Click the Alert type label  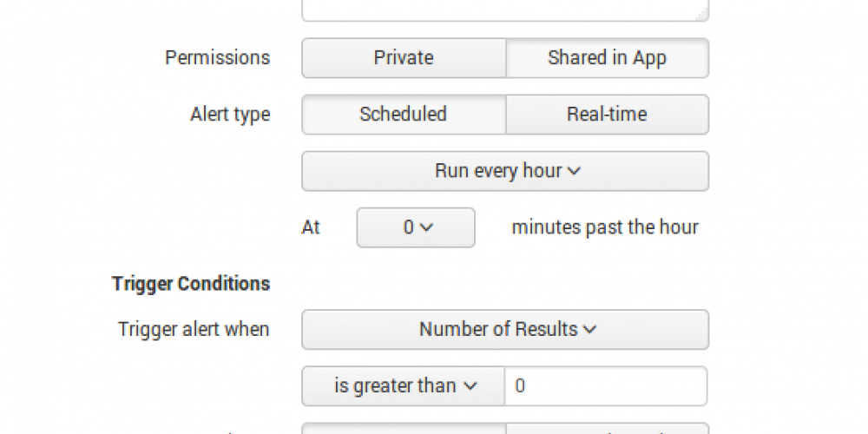tap(230, 115)
